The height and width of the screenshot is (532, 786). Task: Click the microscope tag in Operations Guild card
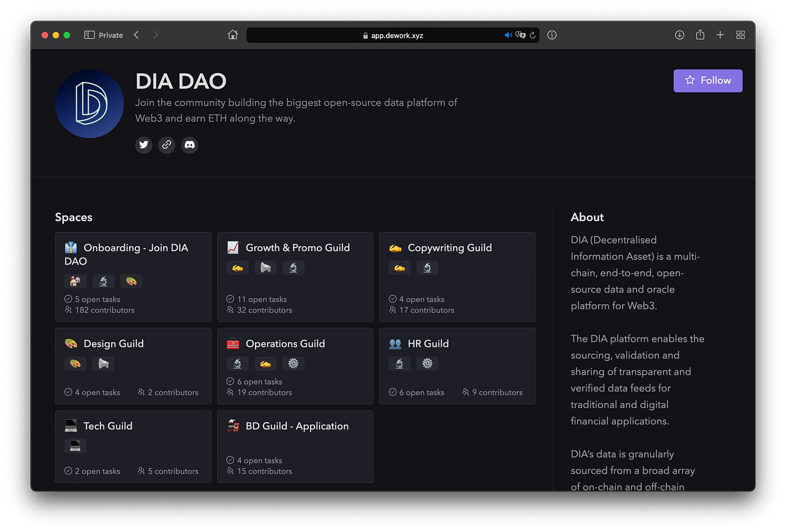coord(237,364)
